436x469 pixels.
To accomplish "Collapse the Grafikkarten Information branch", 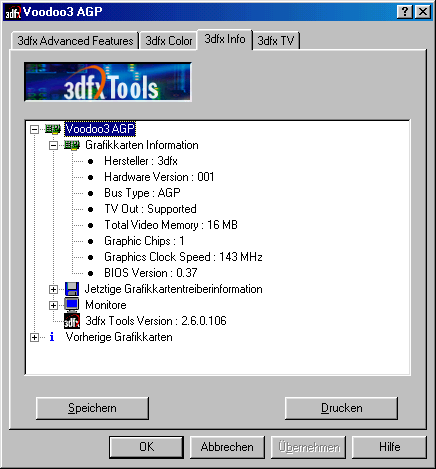I will (x=53, y=145).
